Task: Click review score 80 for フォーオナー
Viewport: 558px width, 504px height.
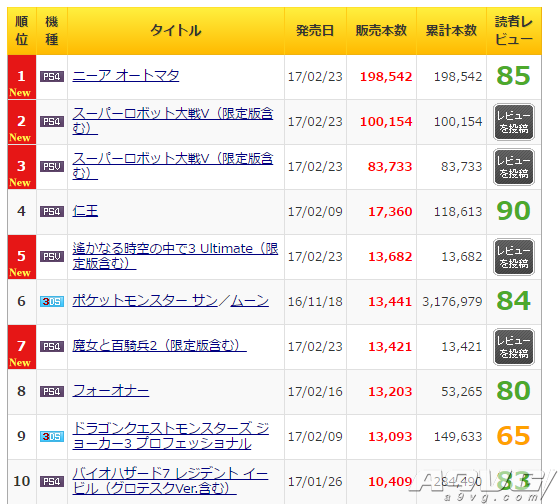Action: click(513, 391)
